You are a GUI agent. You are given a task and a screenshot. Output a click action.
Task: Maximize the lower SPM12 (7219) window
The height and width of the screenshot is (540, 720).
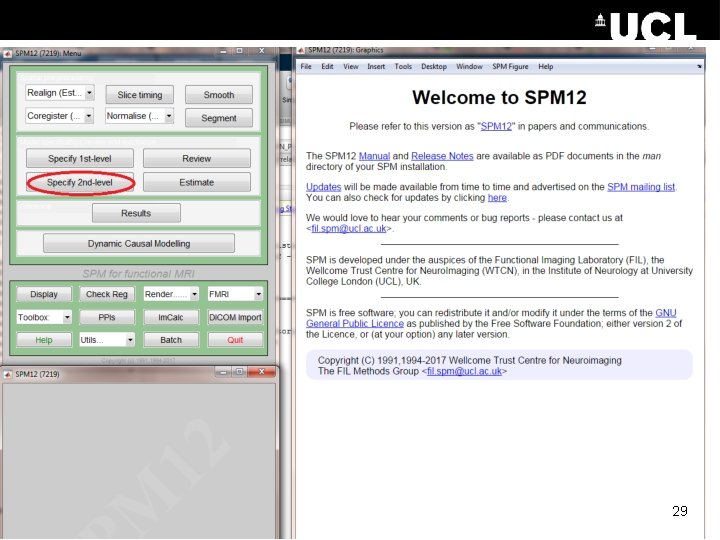coord(239,372)
